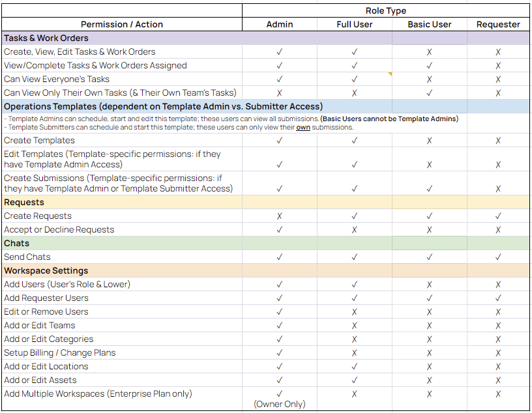532x413 pixels.
Task: Toggle Admin checkmark for Create Templates
Action: [279, 140]
